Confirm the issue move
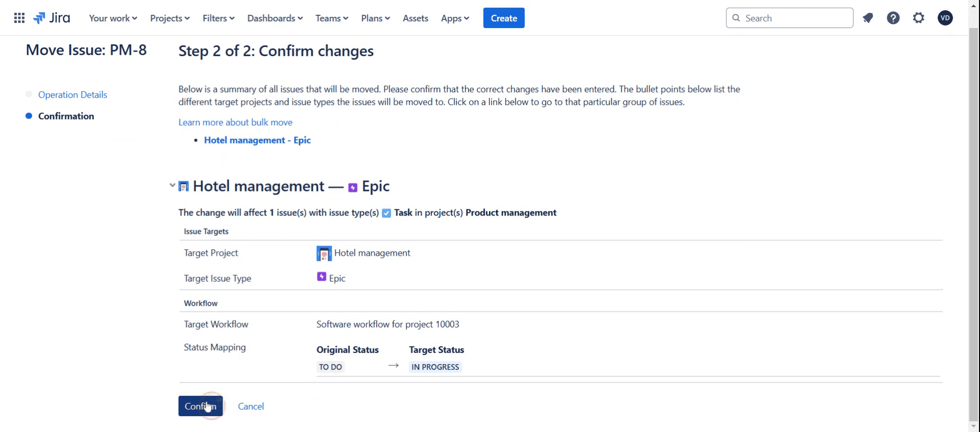Image resolution: width=980 pixels, height=432 pixels. pos(201,406)
